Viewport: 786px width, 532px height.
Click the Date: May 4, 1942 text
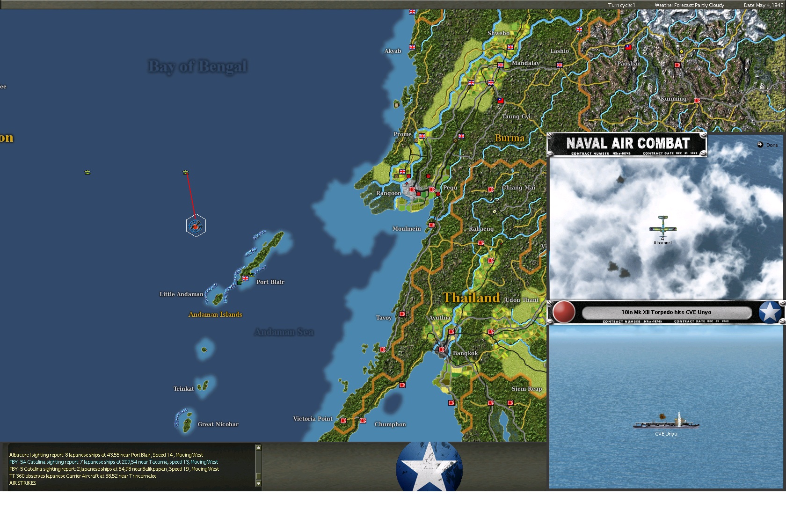764,5
